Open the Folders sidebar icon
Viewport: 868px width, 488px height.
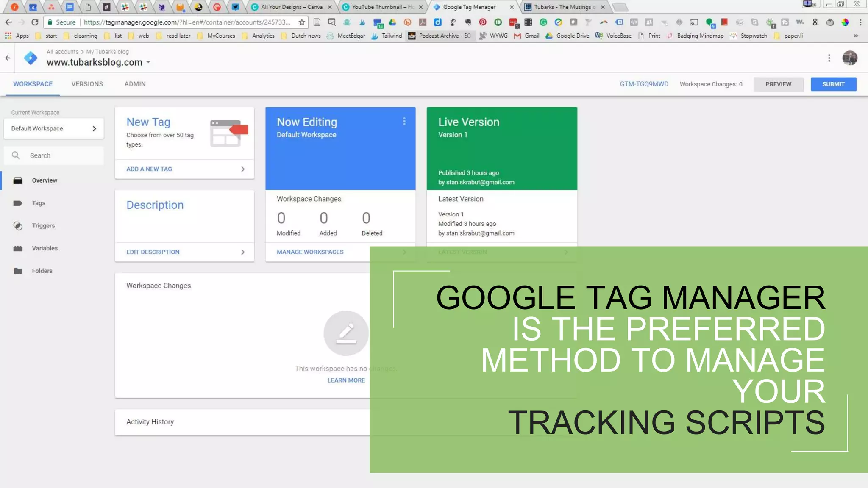click(x=18, y=271)
